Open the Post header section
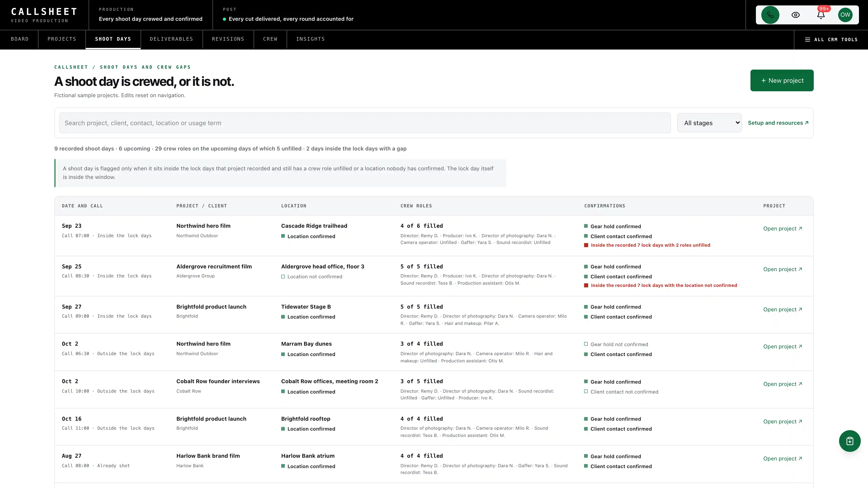Viewport: 868px width, 488px height. [288, 15]
